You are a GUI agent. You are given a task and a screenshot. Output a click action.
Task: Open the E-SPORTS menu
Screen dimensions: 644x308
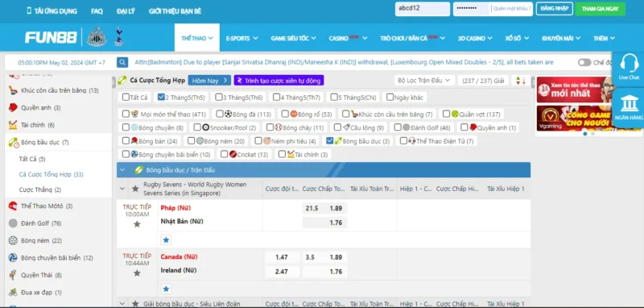tap(242, 38)
